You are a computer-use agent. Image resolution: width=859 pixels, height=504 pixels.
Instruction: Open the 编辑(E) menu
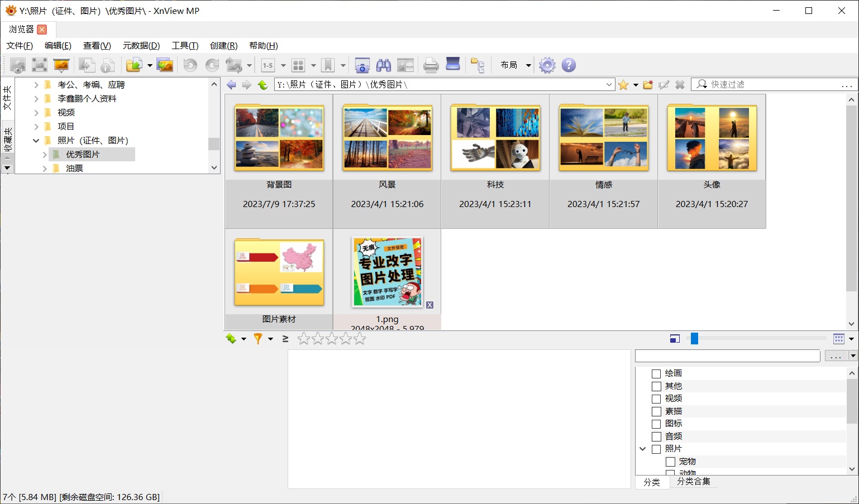pyautogui.click(x=58, y=46)
